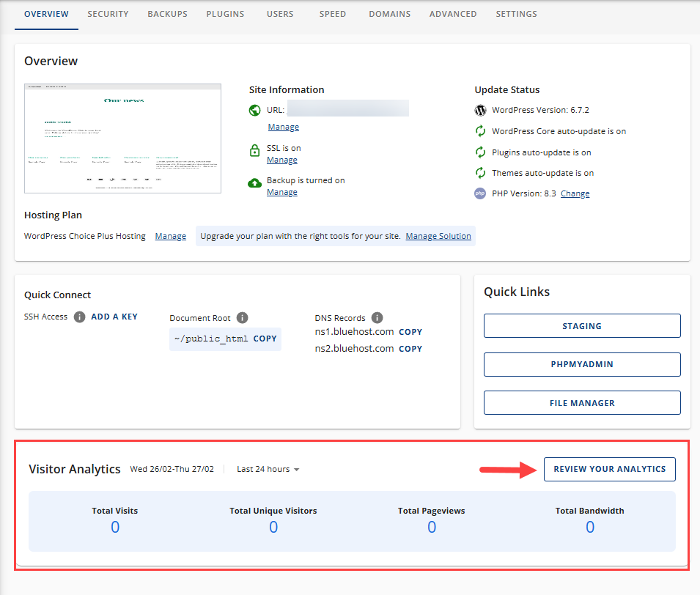The image size is (700, 595).
Task: Open PHPMYADMIN from Quick Links
Action: tap(582, 364)
